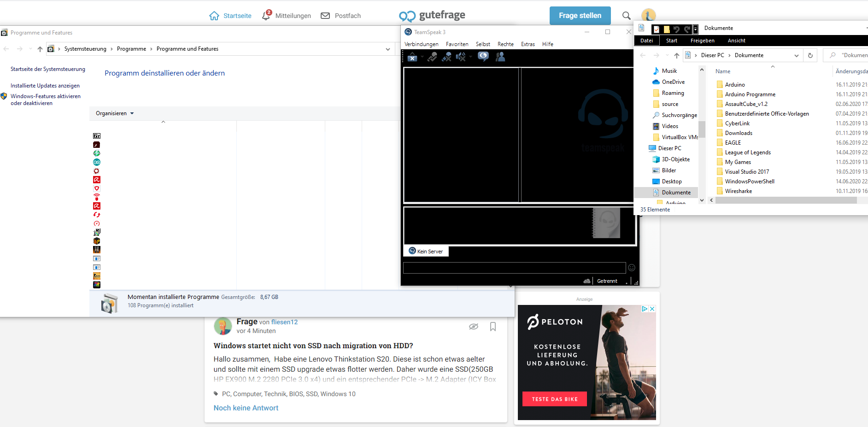Click the Control Panel up-one-level arrow
The image size is (868, 427).
point(40,49)
